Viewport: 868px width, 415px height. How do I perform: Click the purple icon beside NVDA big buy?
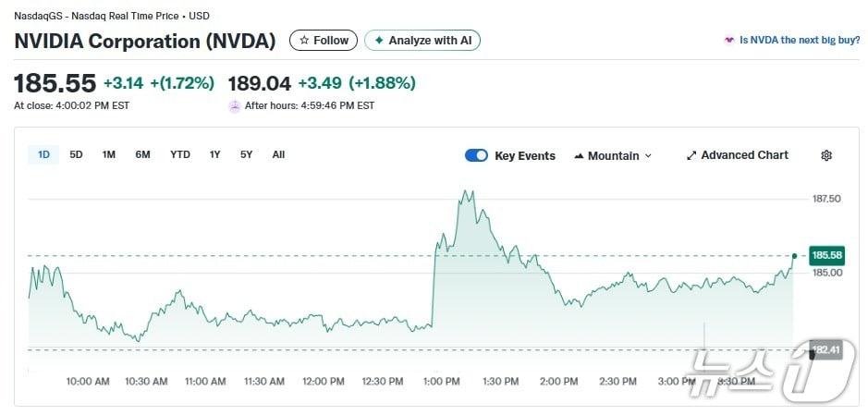pos(729,41)
